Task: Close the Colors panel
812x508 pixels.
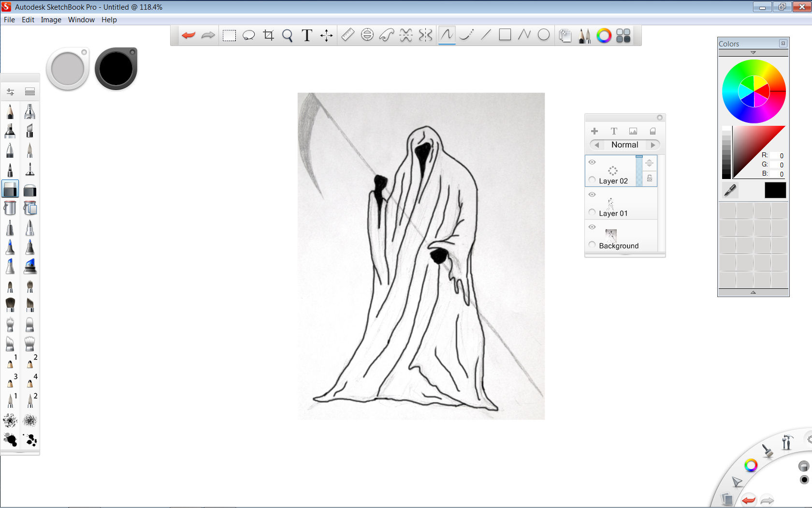Action: click(783, 44)
